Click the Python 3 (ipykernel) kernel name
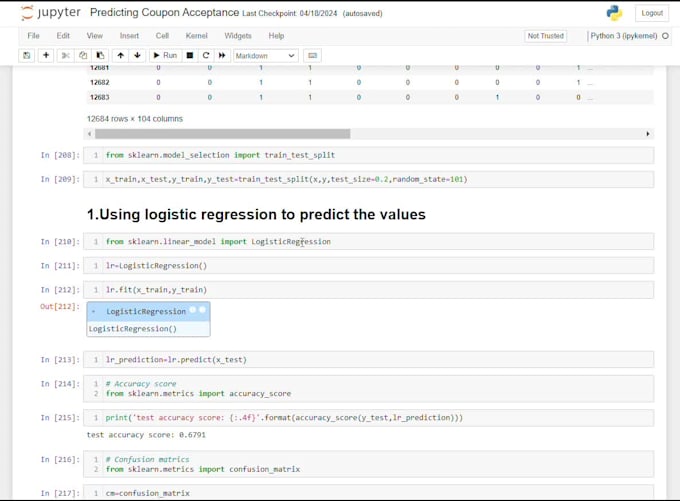The width and height of the screenshot is (680, 501). tap(624, 36)
